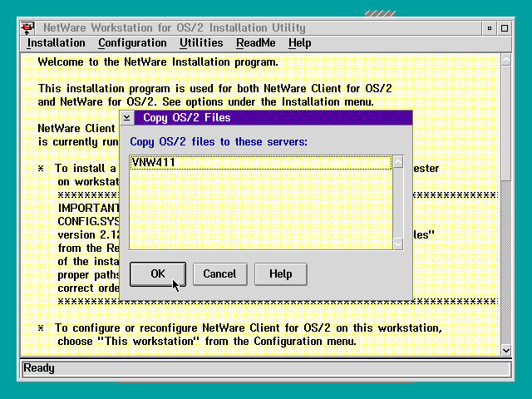
Task: Click the Ready status bar text
Action: tap(39, 368)
